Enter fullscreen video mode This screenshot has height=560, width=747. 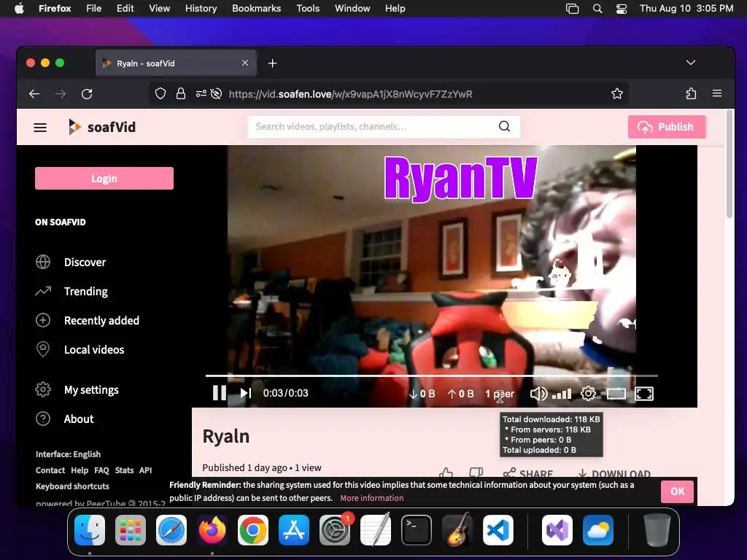point(644,394)
